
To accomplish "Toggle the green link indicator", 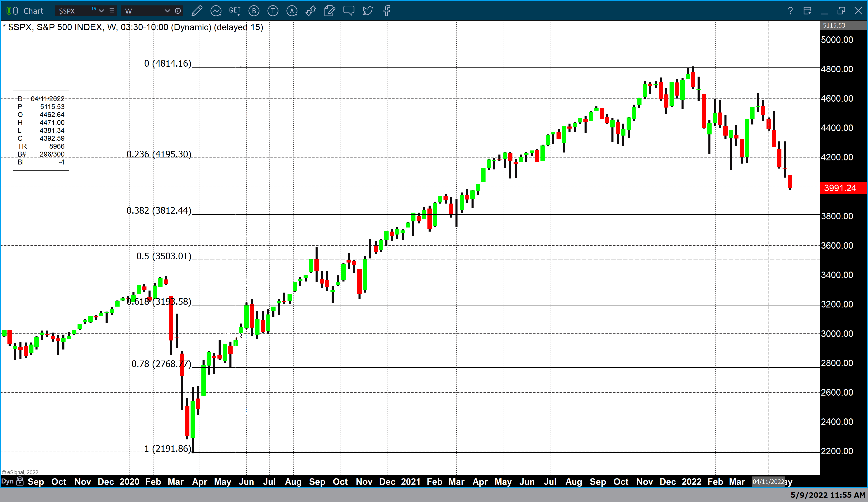I will click(x=9, y=11).
